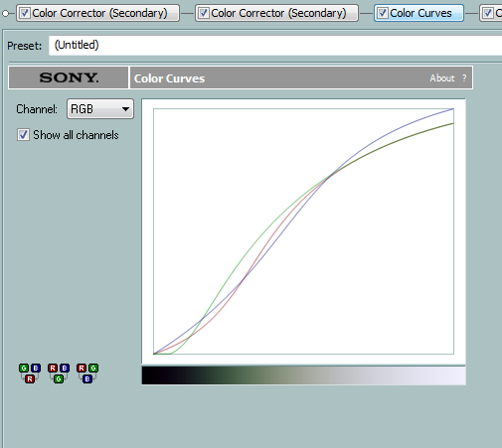The width and height of the screenshot is (502, 448).
Task: Select the second Color Corrector (Secondary) plugin tab
Action: coord(276,13)
